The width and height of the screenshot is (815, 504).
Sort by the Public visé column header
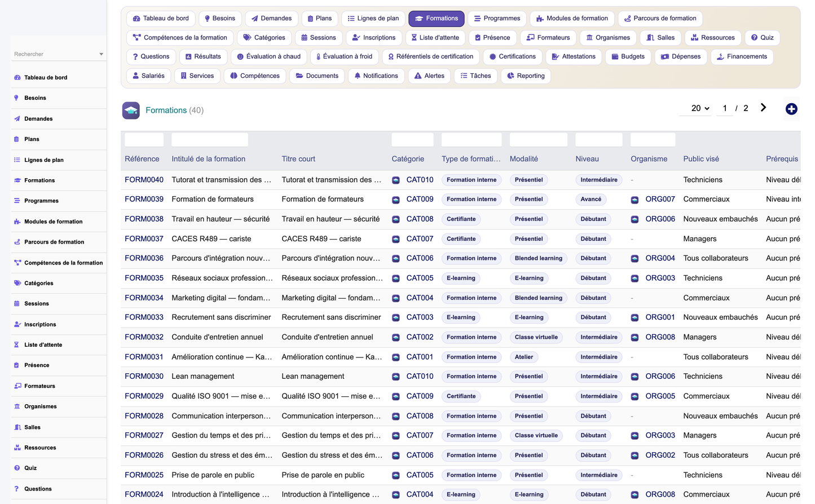[x=701, y=159]
